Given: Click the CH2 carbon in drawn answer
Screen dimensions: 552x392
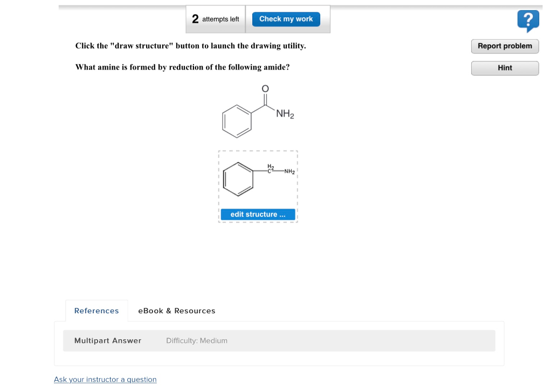Looking at the screenshot, I should coord(270,169).
